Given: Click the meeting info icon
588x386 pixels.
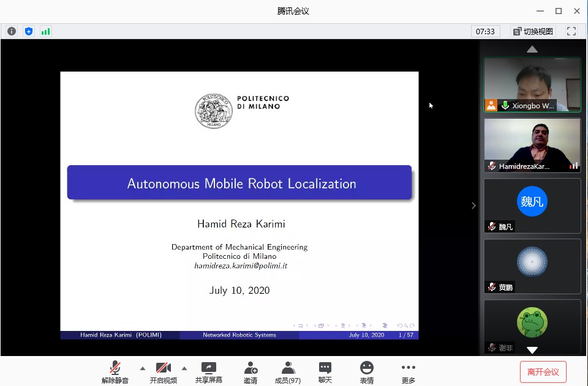Looking at the screenshot, I should tap(12, 31).
